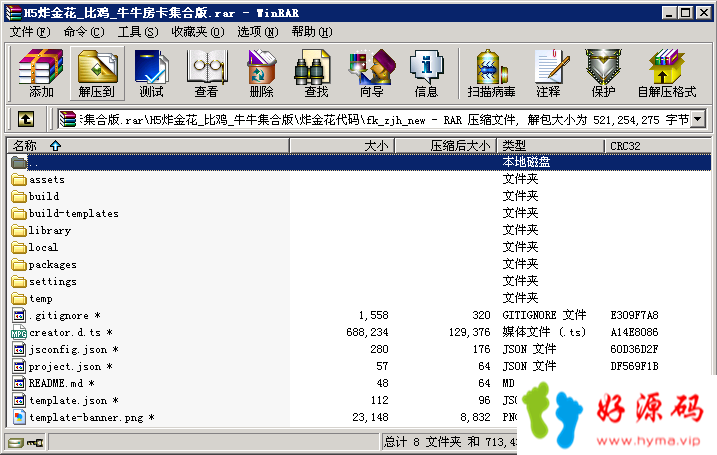Click CRC32 value E309F7A8

click(x=634, y=315)
